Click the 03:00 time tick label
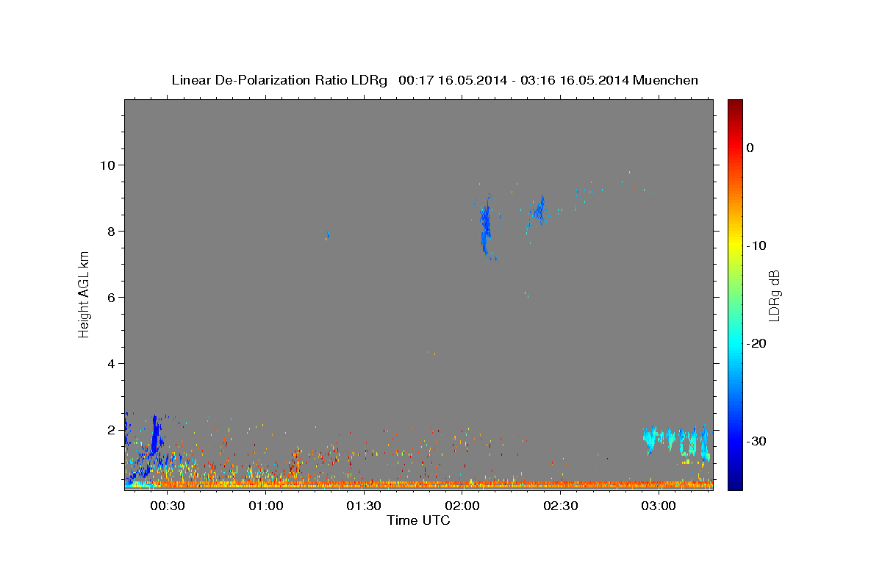Viewport: 882px width, 588px height. 659,506
